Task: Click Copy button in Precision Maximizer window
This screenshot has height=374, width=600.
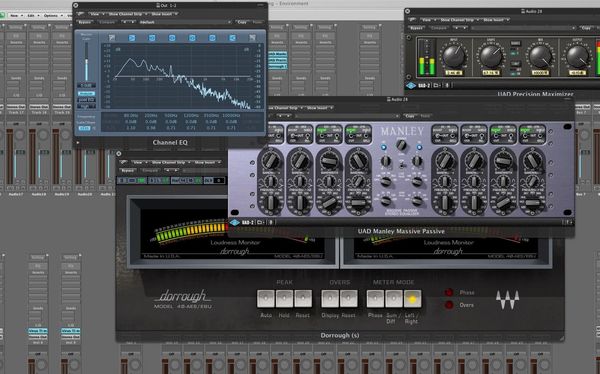Action: tap(586, 28)
